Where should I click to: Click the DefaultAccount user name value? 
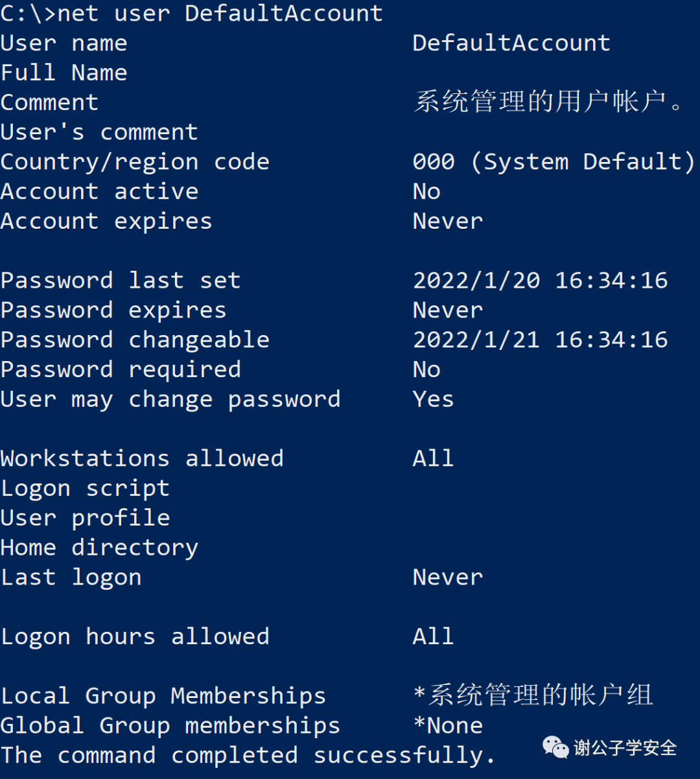click(511, 43)
